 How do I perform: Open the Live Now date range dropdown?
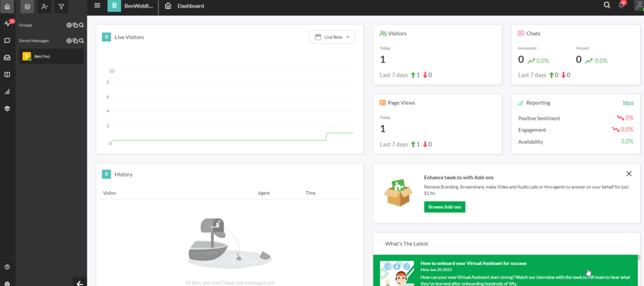(332, 37)
